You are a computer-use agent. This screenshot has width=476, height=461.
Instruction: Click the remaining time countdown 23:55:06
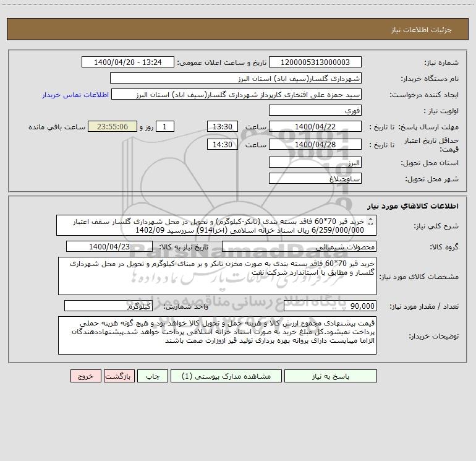tap(113, 126)
